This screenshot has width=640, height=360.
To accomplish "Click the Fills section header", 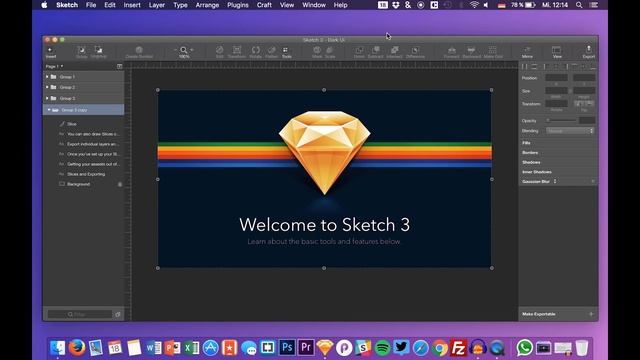I will (526, 143).
